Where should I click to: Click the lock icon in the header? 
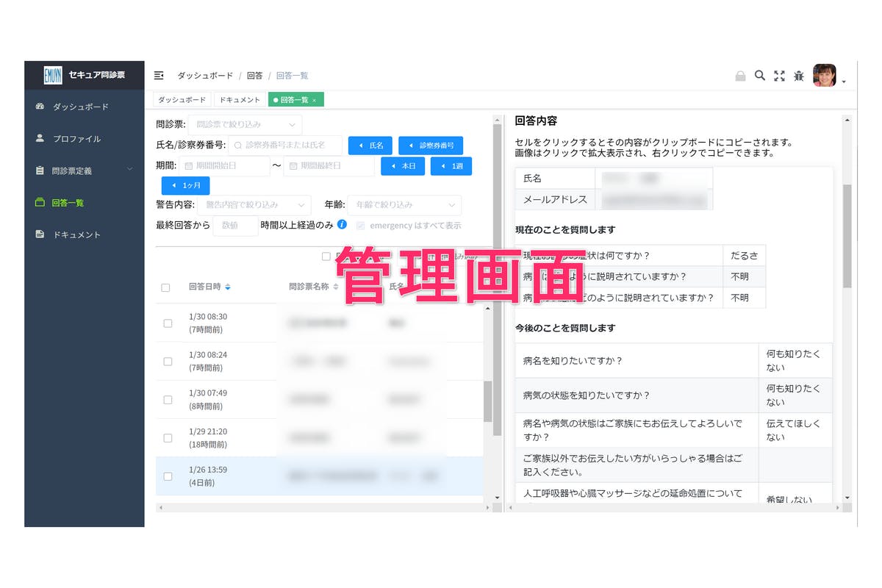741,75
